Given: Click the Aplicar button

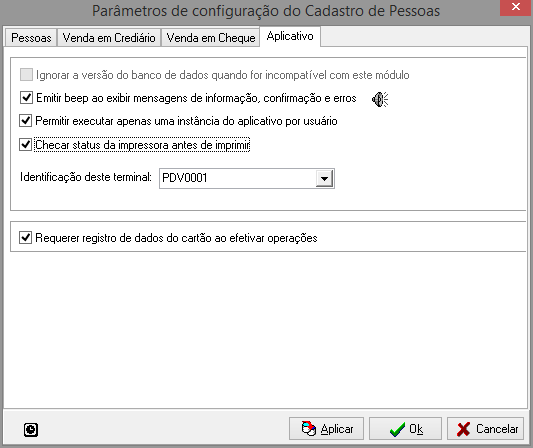Looking at the screenshot, I should click(x=326, y=429).
